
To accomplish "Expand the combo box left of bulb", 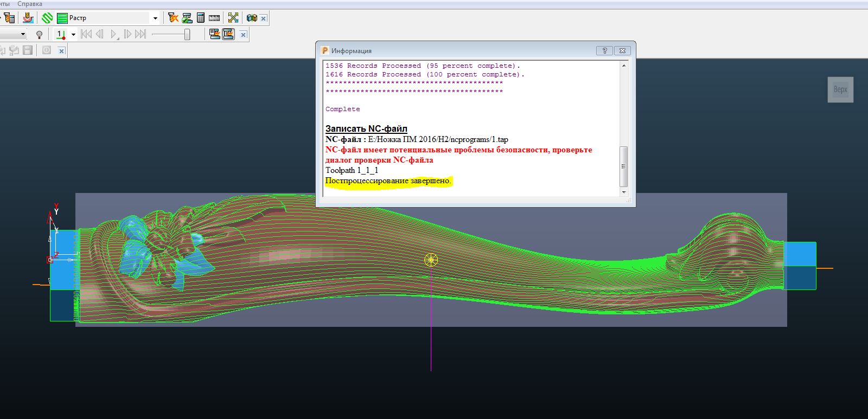I will (x=23, y=35).
